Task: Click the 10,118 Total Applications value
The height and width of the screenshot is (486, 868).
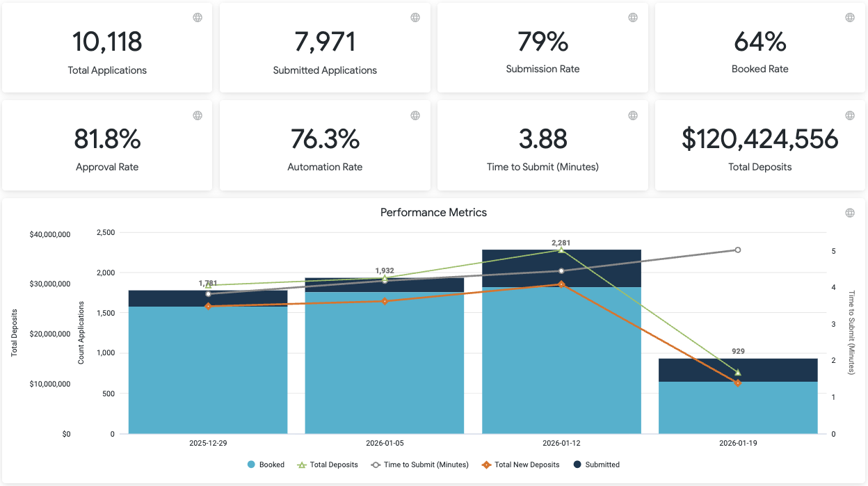Action: pyautogui.click(x=107, y=42)
